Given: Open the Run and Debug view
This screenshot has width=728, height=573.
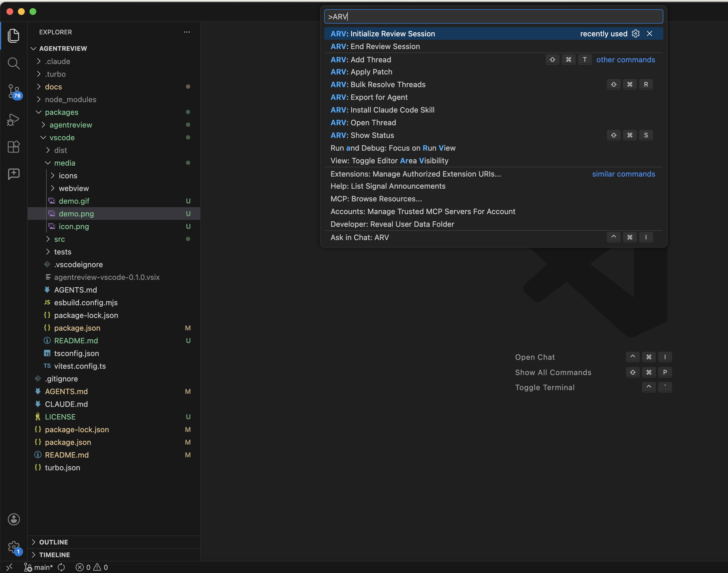Looking at the screenshot, I should (14, 119).
